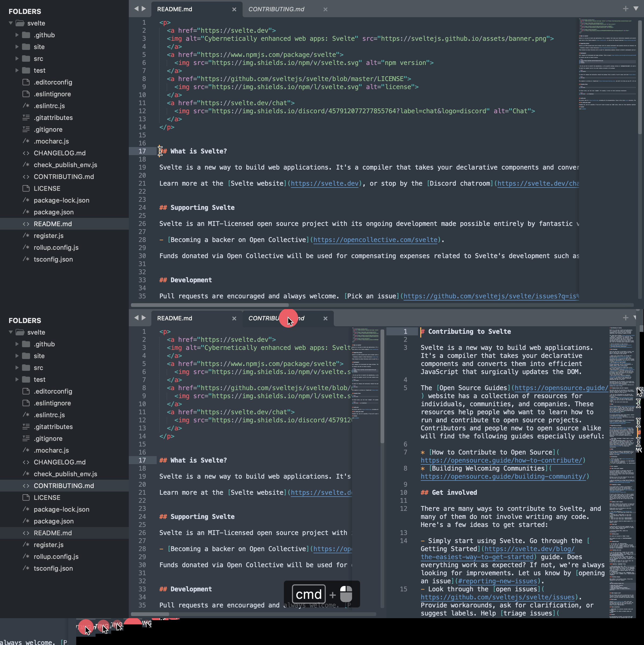Click the horizontal scrollbar under the upper editor
The width and height of the screenshot is (644, 645).
(x=209, y=305)
